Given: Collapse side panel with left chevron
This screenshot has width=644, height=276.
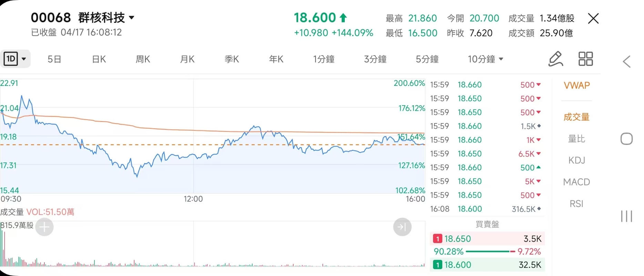Looking at the screenshot, I should click(x=627, y=62).
